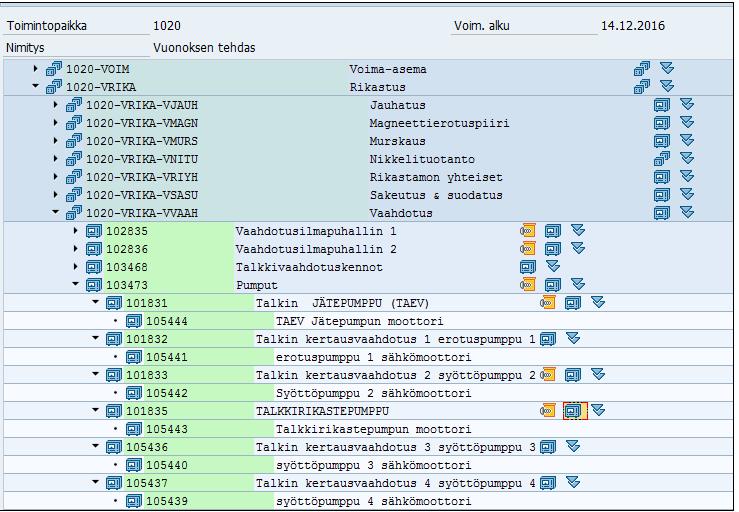Click the Toimintopaikka value field 1020
739x512 pixels.
click(167, 25)
